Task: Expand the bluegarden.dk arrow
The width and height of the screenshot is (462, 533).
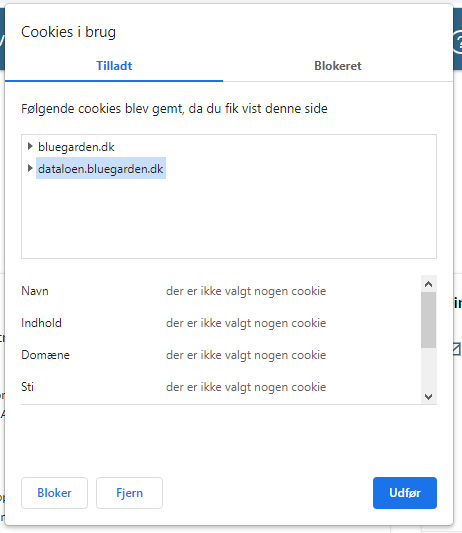Action: click(30, 147)
